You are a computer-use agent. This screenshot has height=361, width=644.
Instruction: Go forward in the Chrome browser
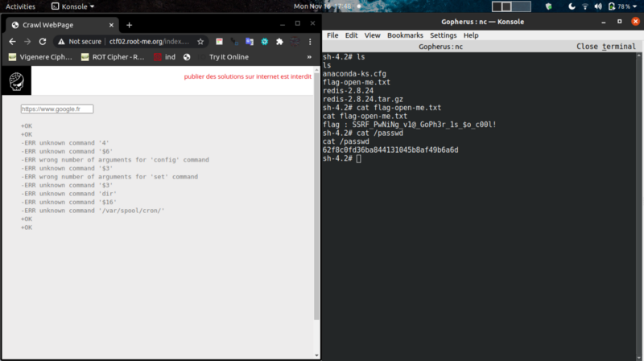(27, 42)
